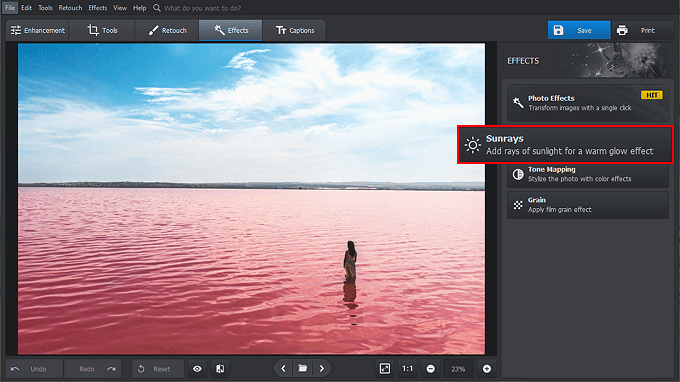Click the Grain dotted icon
Image resolution: width=680 pixels, height=382 pixels.
[518, 205]
